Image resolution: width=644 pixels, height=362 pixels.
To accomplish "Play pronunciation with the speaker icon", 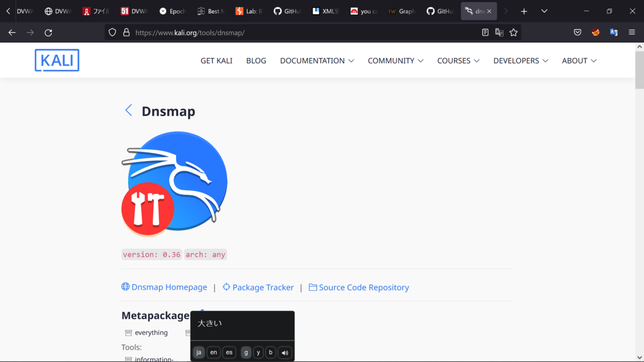I will coord(285,352).
